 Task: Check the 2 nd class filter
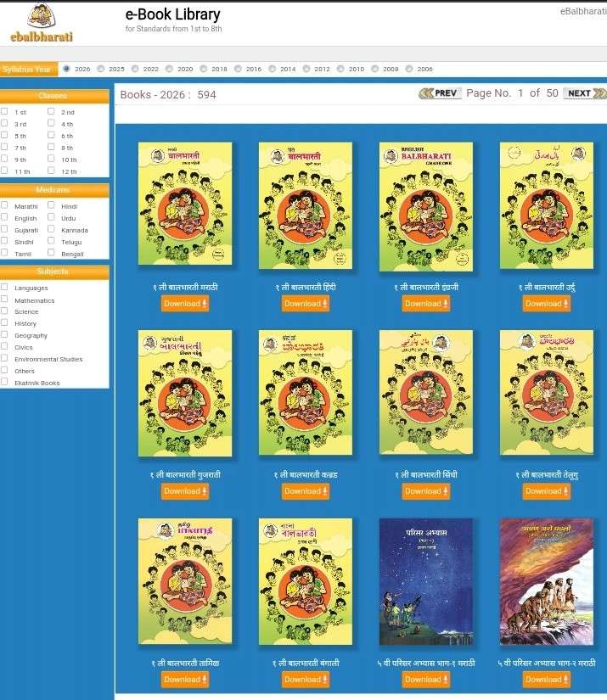tap(51, 111)
